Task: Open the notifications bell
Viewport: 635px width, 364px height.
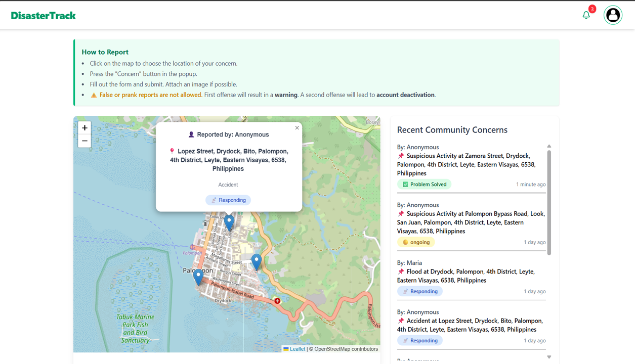Action: point(586,15)
